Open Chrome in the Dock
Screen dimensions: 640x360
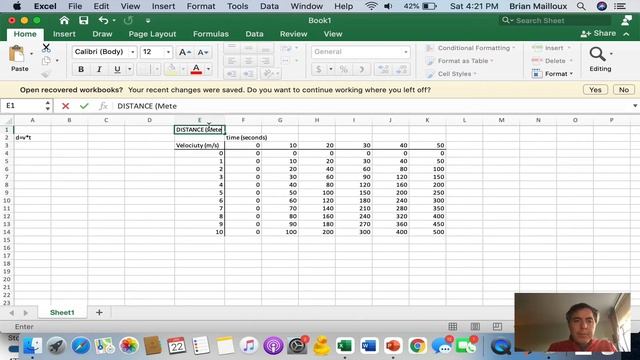point(417,346)
